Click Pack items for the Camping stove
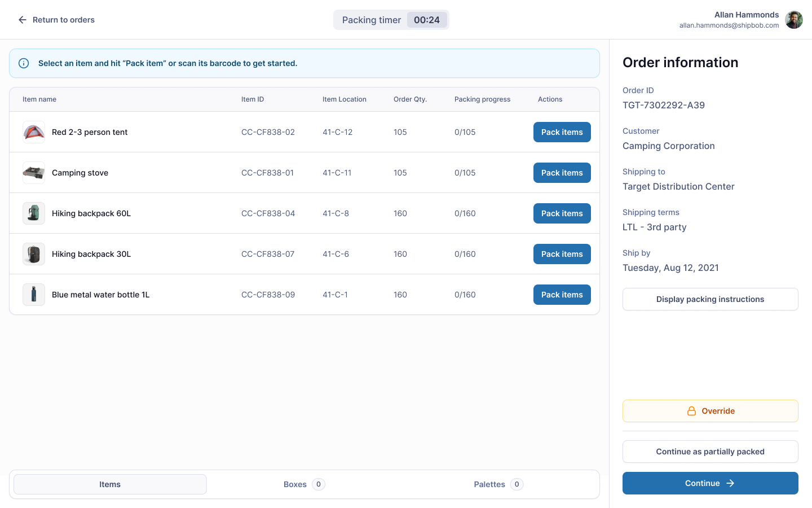 [x=562, y=172]
